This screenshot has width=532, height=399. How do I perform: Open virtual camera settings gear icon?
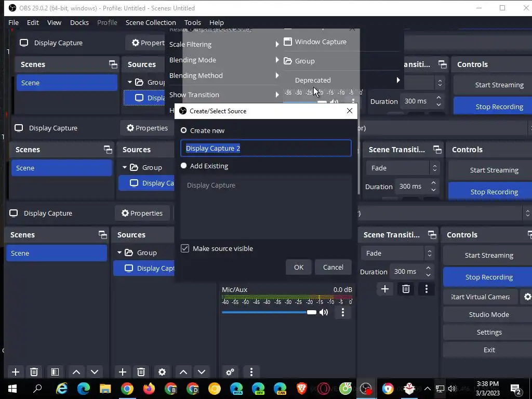point(527,297)
